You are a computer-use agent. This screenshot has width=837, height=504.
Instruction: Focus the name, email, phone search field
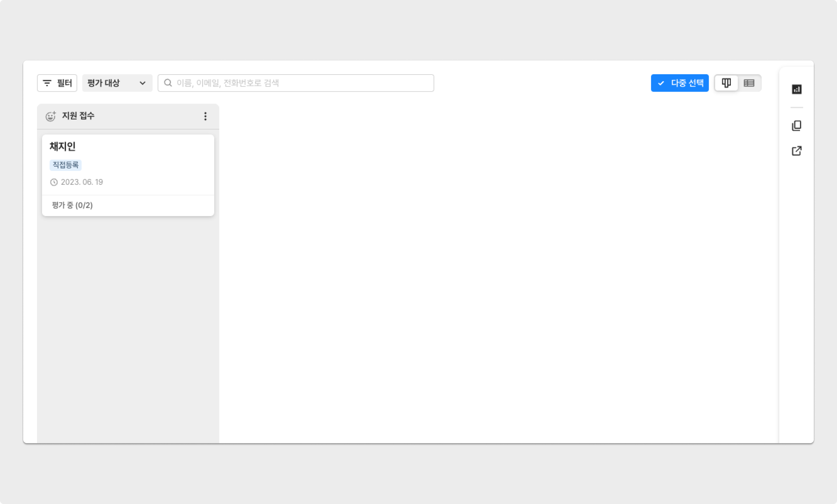[x=301, y=83]
